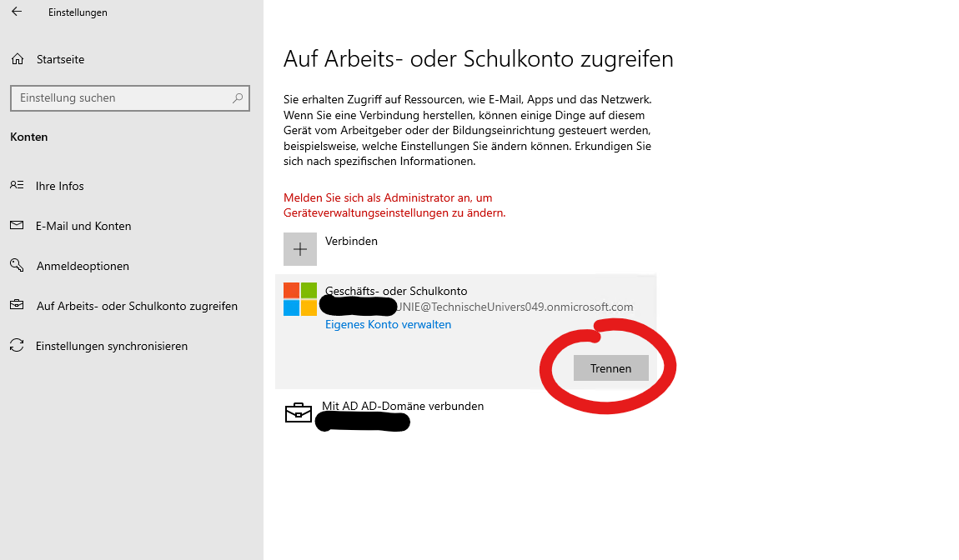The width and height of the screenshot is (959, 560).
Task: Click the key icon beside Anmeldeoptionen
Action: click(17, 265)
